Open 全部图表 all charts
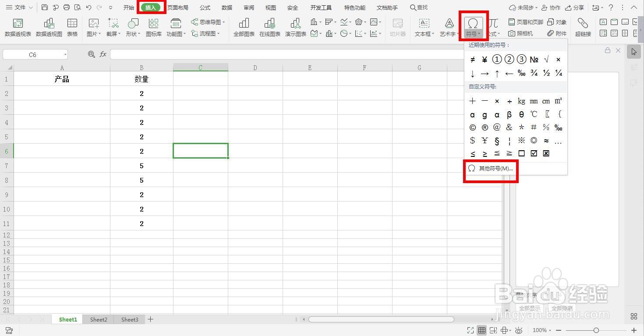The image size is (644, 336). pyautogui.click(x=244, y=28)
